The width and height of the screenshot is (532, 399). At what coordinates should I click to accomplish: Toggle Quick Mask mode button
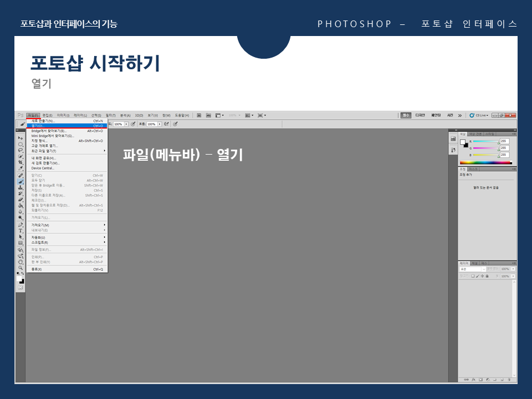tap(21, 288)
